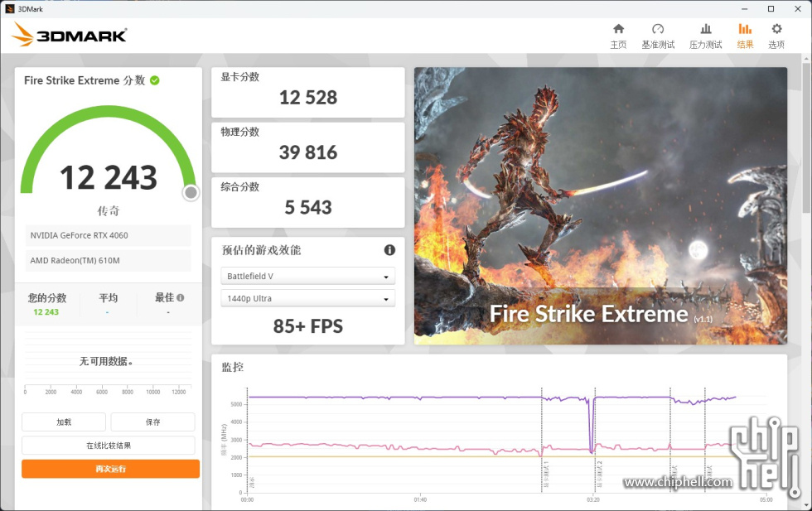Click the 平均 average label

pyautogui.click(x=109, y=297)
